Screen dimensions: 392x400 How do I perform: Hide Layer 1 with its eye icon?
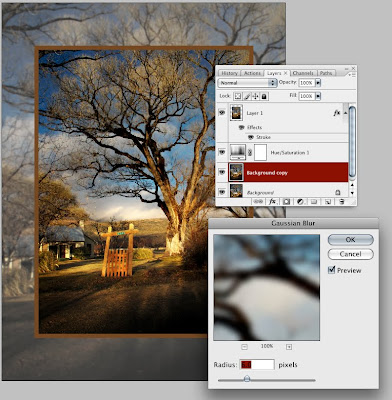click(x=222, y=113)
